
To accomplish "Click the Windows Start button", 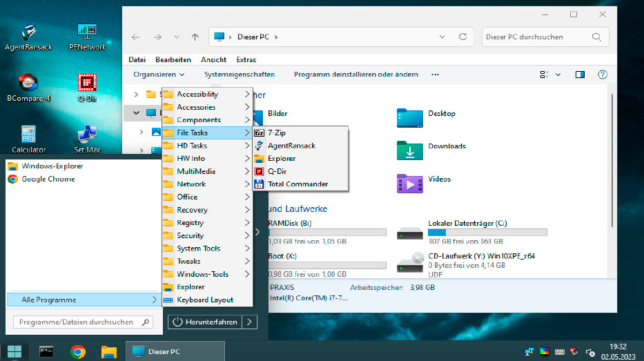I will tap(14, 351).
